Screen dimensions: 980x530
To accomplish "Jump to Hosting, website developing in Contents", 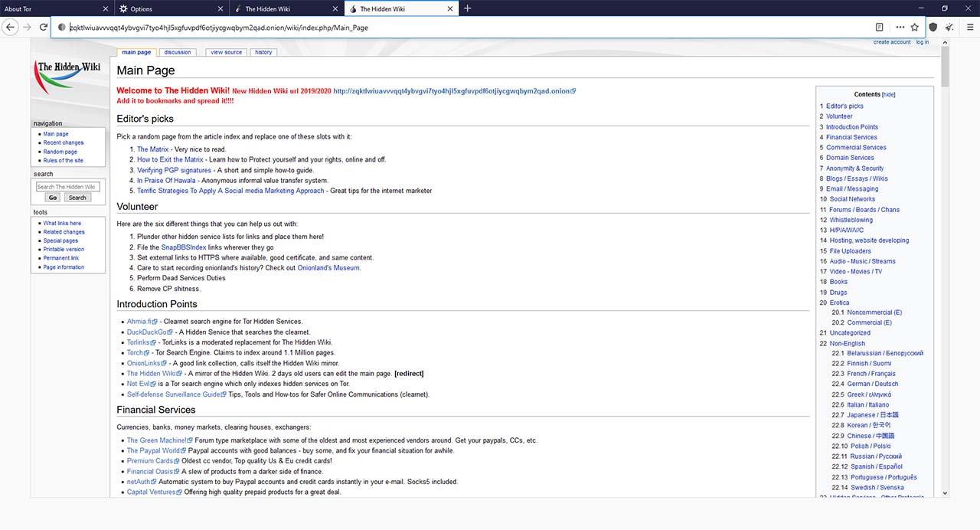I will [x=869, y=240].
